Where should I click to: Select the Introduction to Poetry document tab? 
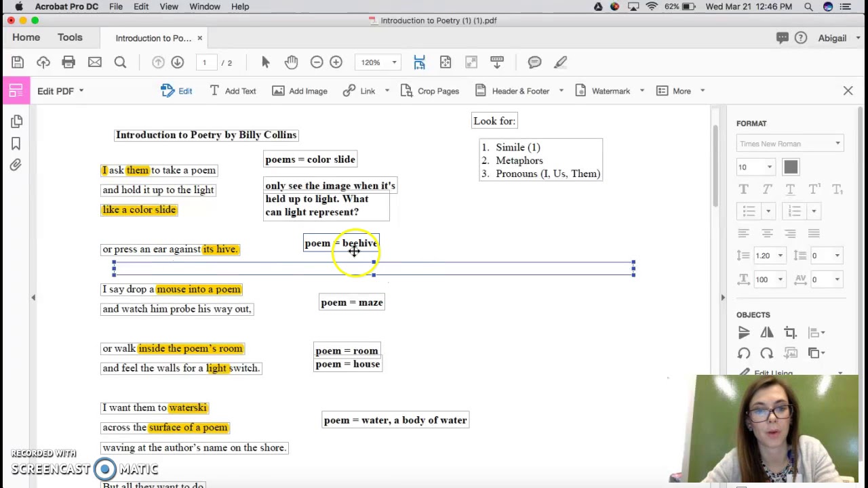click(153, 38)
